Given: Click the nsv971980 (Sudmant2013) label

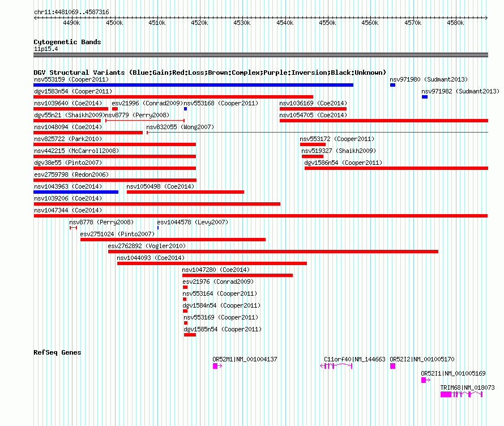Looking at the screenshot, I should pos(429,79).
